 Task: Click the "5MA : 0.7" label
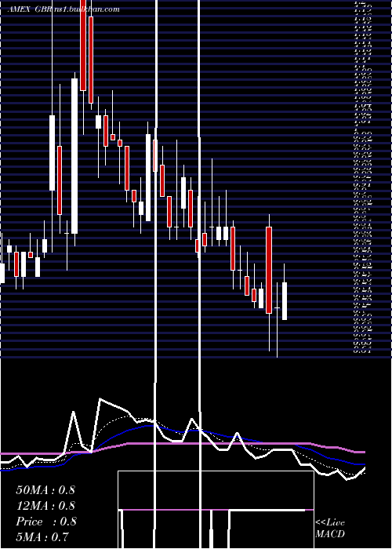coord(42,537)
